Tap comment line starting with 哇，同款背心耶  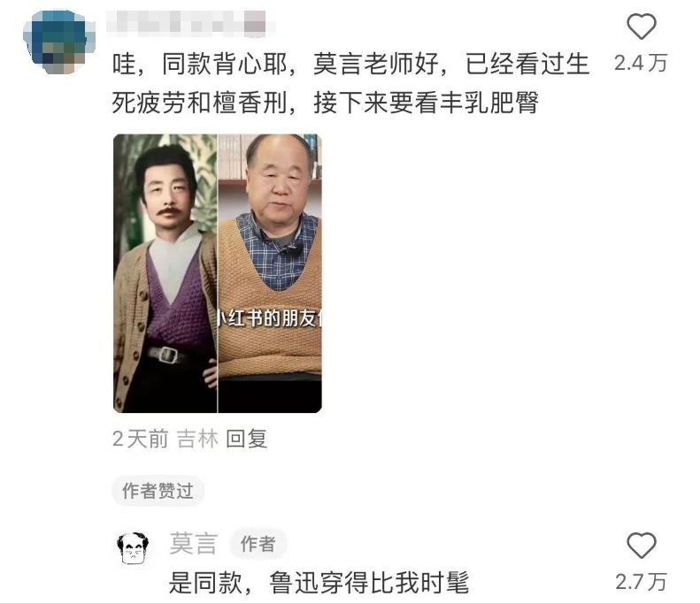click(351, 64)
